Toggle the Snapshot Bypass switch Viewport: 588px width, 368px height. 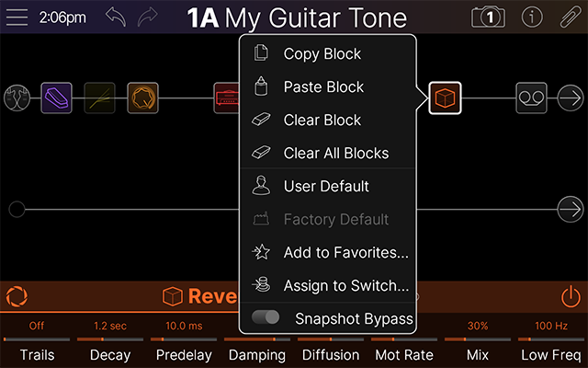(266, 318)
